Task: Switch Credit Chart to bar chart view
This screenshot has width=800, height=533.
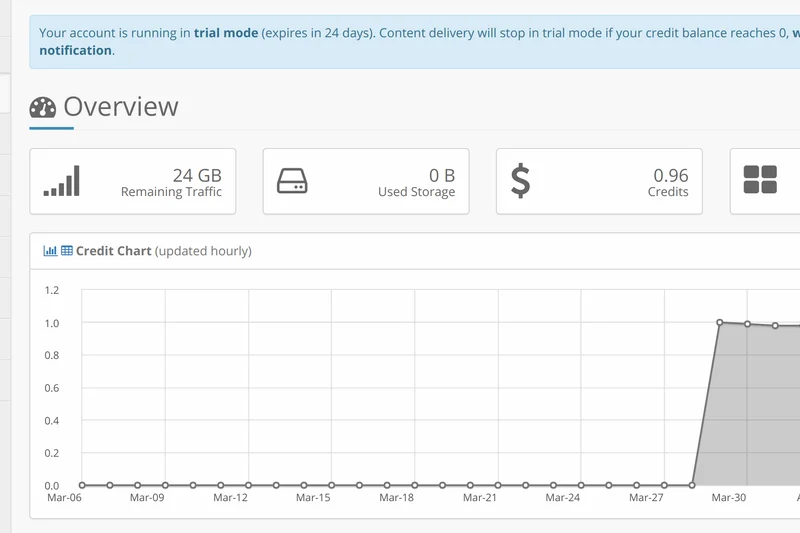Action: [x=50, y=250]
